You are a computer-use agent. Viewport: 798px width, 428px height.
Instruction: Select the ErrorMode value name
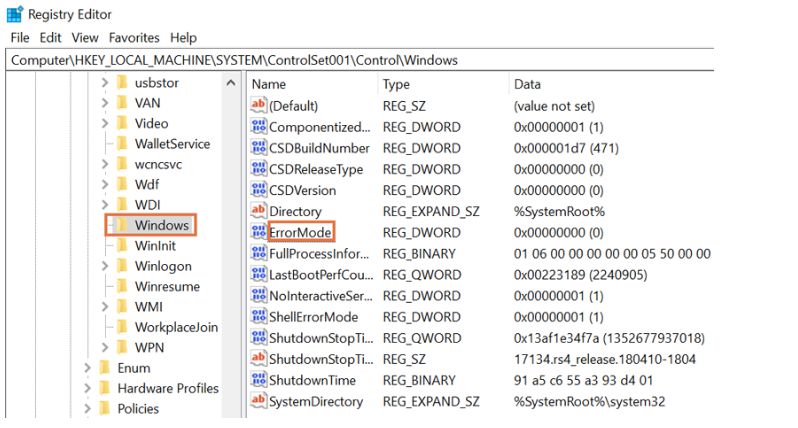[300, 233]
